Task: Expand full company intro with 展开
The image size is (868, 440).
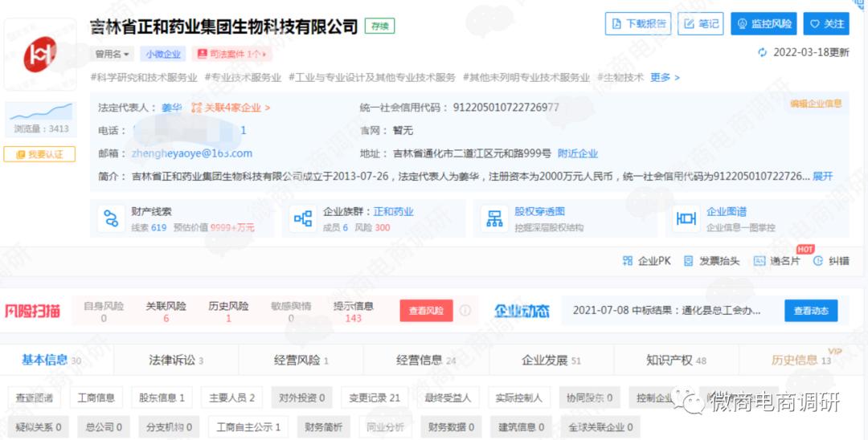Action: pyautogui.click(x=823, y=176)
